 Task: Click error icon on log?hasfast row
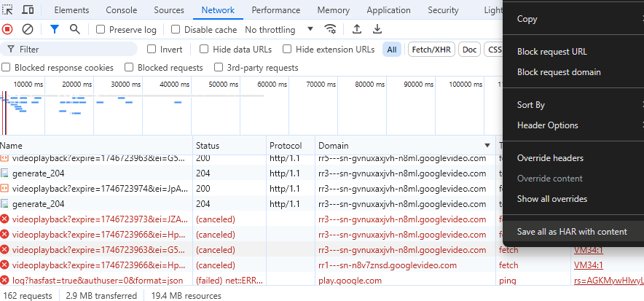click(4, 281)
